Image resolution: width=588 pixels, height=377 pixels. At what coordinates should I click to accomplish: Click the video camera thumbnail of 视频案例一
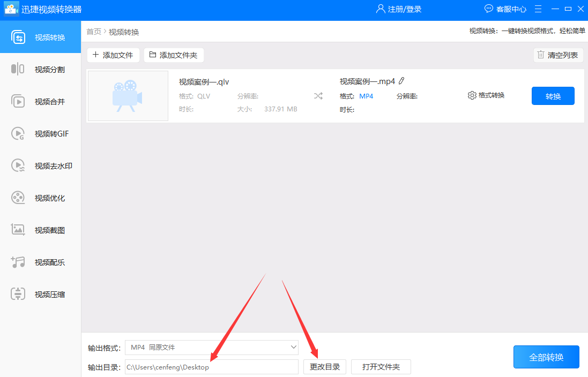pyautogui.click(x=128, y=96)
